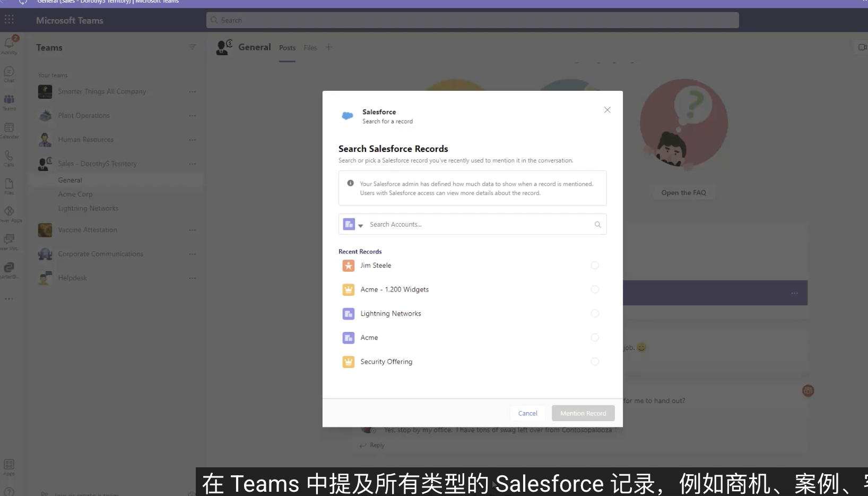The height and width of the screenshot is (496, 868).
Task: Open more options for Vaccine Attestation team
Action: [x=192, y=230]
